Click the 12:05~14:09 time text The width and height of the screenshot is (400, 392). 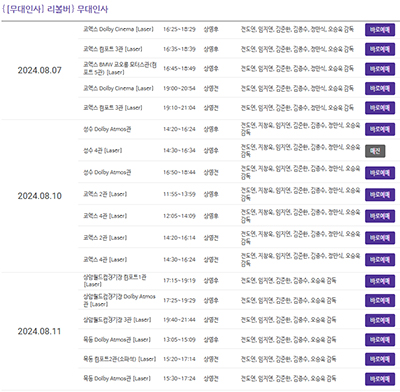point(179,216)
